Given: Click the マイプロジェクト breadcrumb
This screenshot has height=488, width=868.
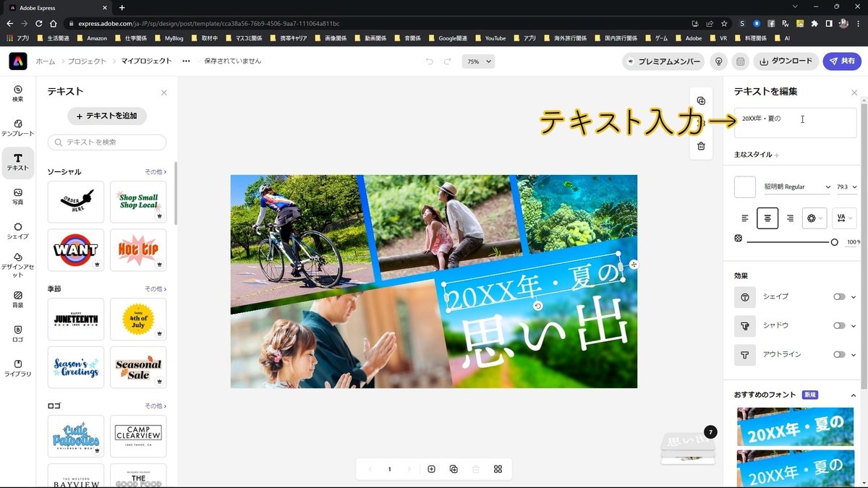Looking at the screenshot, I should point(145,61).
